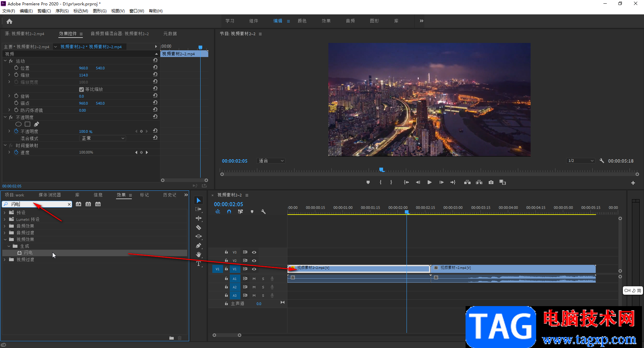Select the Type tool
644x348 pixels.
199,264
